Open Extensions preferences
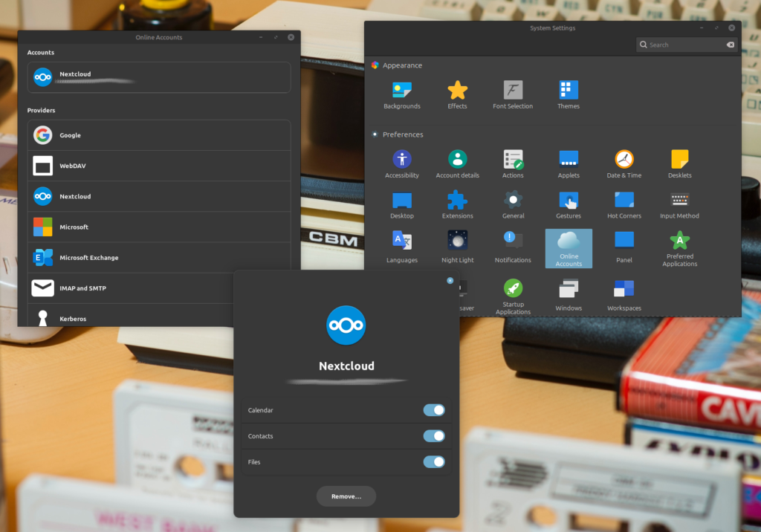The width and height of the screenshot is (761, 532). 457,205
